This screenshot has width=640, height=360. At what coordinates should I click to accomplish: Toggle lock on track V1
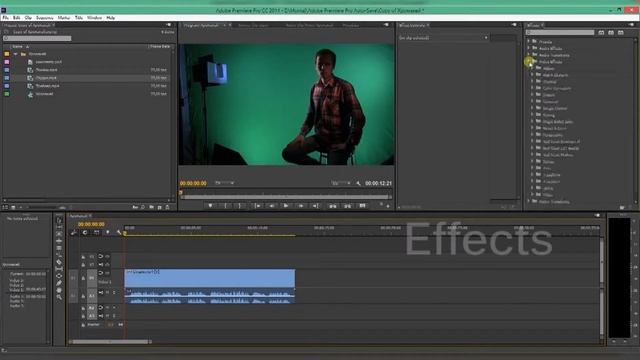click(83, 278)
